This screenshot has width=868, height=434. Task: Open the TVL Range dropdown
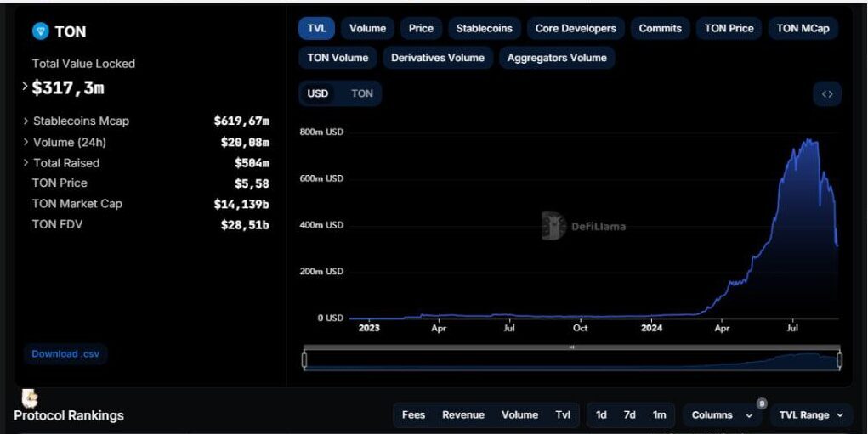point(811,415)
